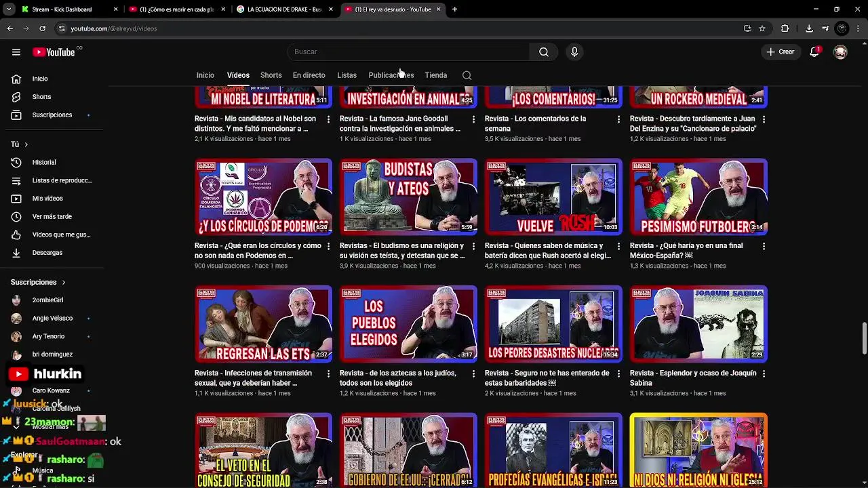
Task: Click the YouTube logo
Action: 54,52
